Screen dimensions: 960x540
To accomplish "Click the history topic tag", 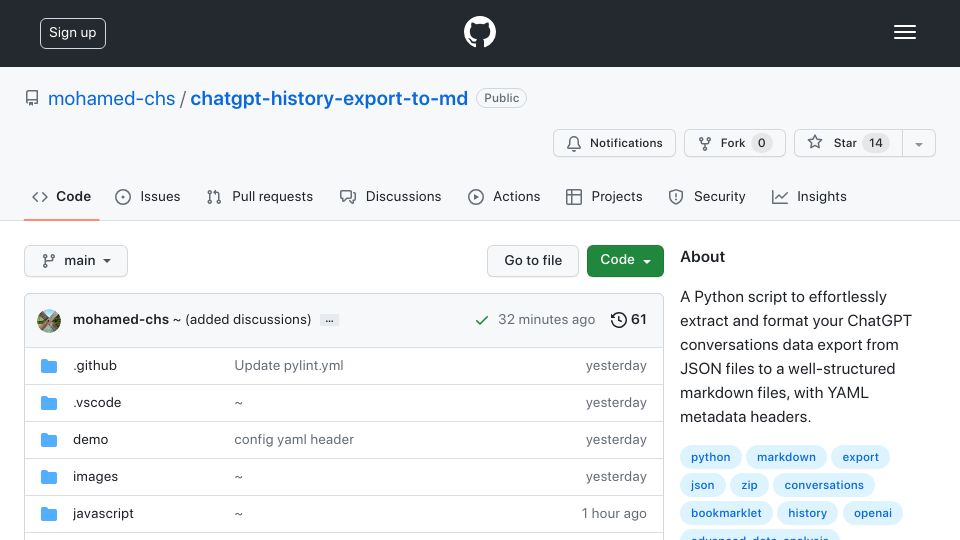I will pyautogui.click(x=808, y=514).
